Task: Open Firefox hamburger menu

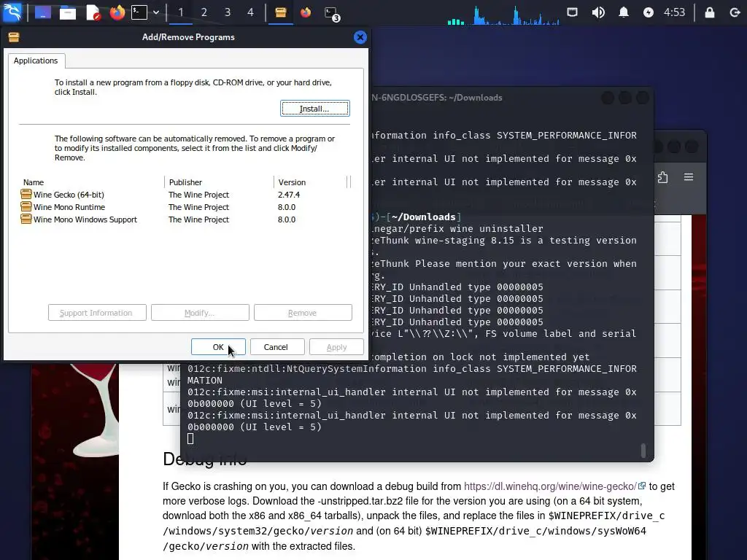Action: pyautogui.click(x=689, y=177)
